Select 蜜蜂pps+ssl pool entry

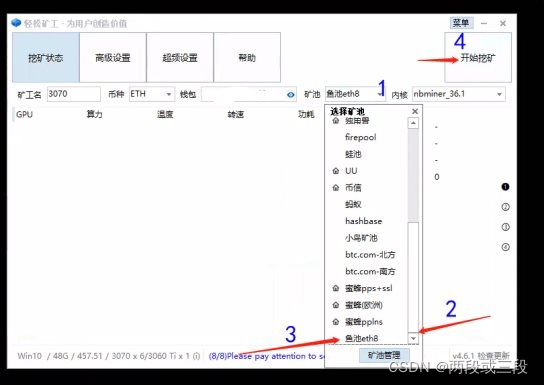[368, 288]
